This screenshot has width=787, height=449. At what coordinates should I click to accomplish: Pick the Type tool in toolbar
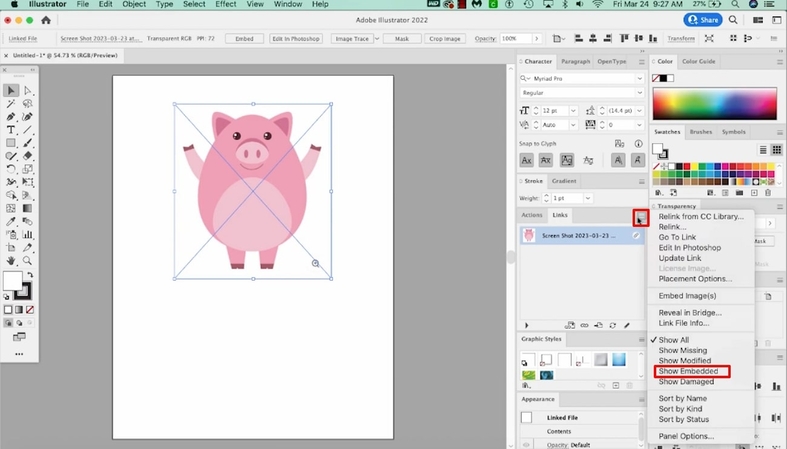pyautogui.click(x=11, y=130)
